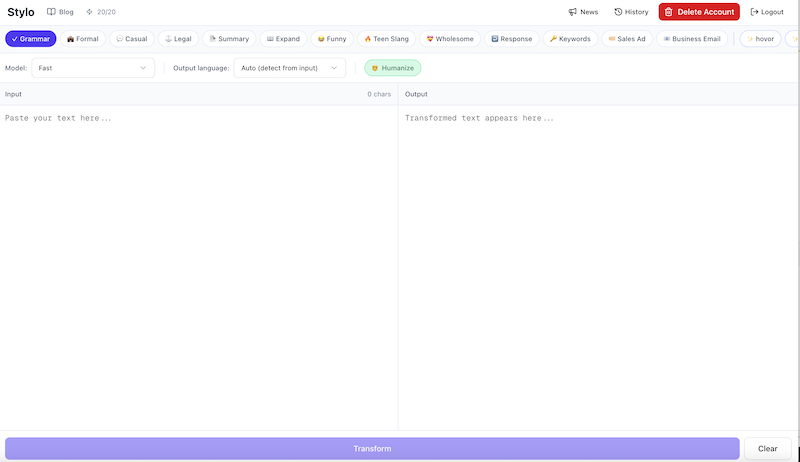Choose the Sales Ad style chip
Image resolution: width=800 pixels, height=462 pixels.
coord(627,39)
